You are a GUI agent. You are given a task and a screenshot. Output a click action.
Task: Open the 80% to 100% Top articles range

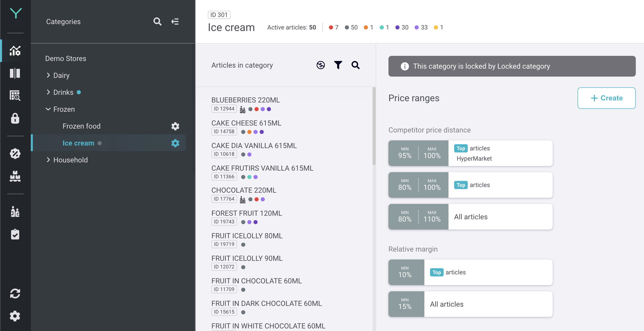coord(471,185)
